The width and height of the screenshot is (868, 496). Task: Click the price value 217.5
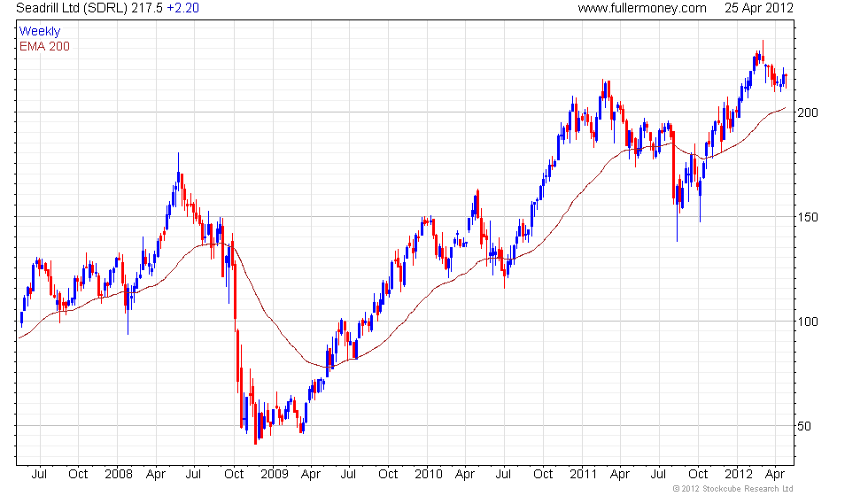147,8
